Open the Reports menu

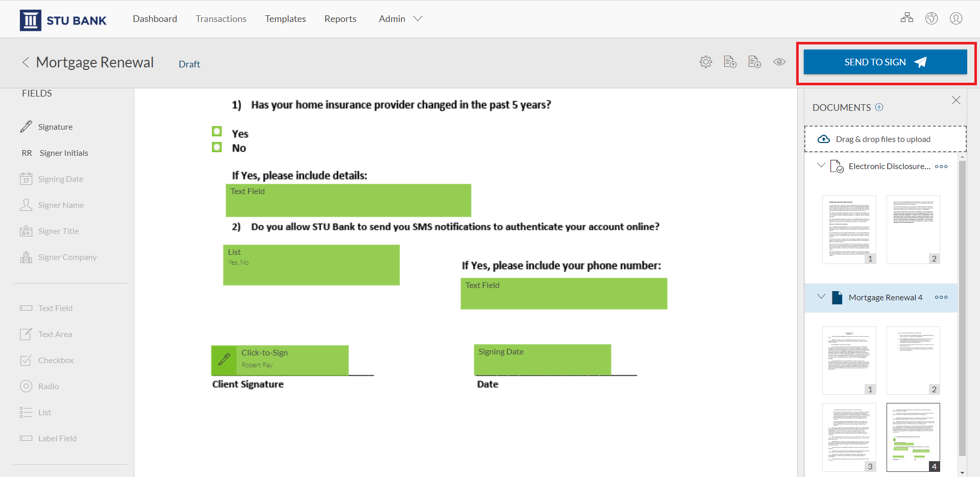pyautogui.click(x=341, y=19)
